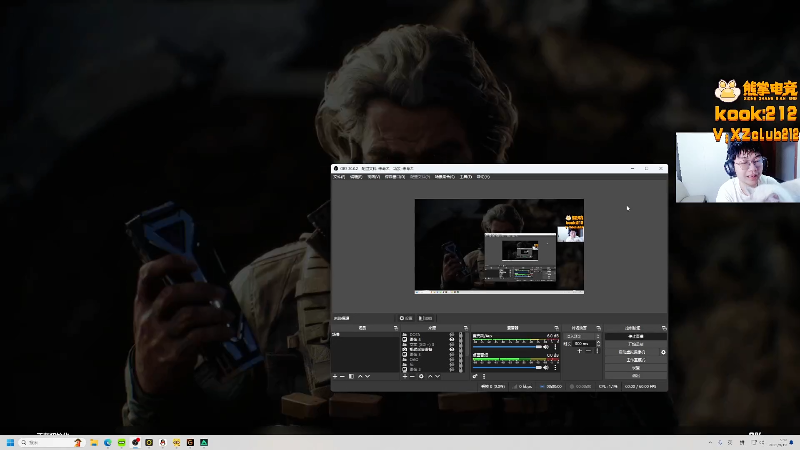
Task: Decrease transition duration with stepper down arrow
Action: click(598, 345)
